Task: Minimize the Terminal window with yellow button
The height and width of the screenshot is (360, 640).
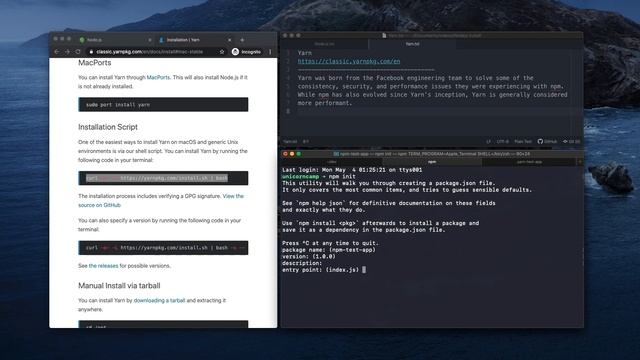Action: [292, 154]
